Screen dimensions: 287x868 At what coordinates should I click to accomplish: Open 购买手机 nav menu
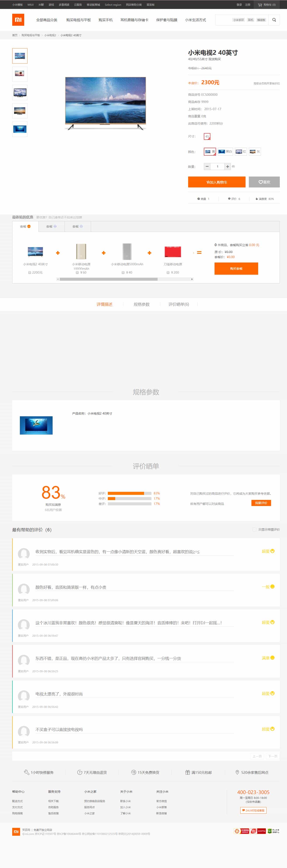pos(105,20)
